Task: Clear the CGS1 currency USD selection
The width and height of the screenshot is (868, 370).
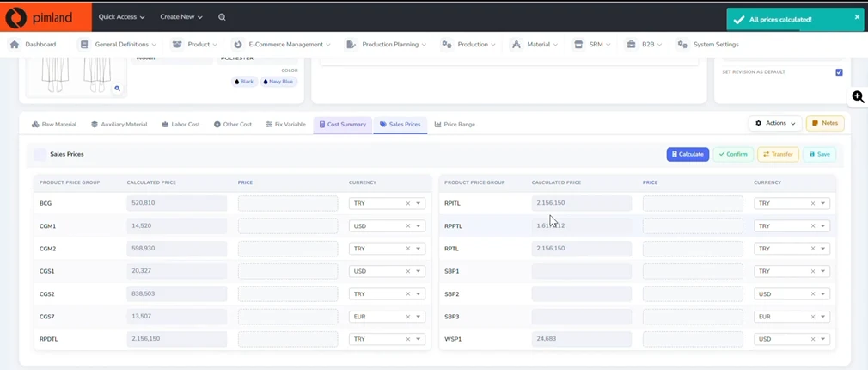Action: click(408, 271)
